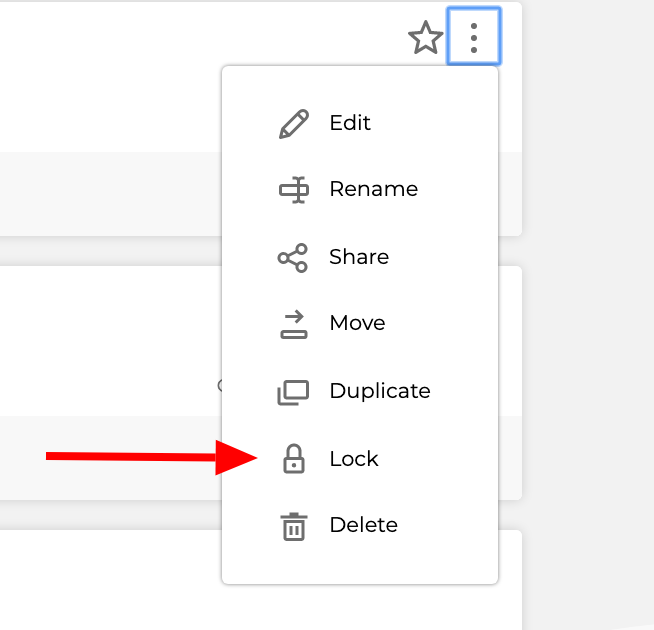This screenshot has height=630, width=654.
Task: Choose the Edit menu entry text
Action: [350, 123]
